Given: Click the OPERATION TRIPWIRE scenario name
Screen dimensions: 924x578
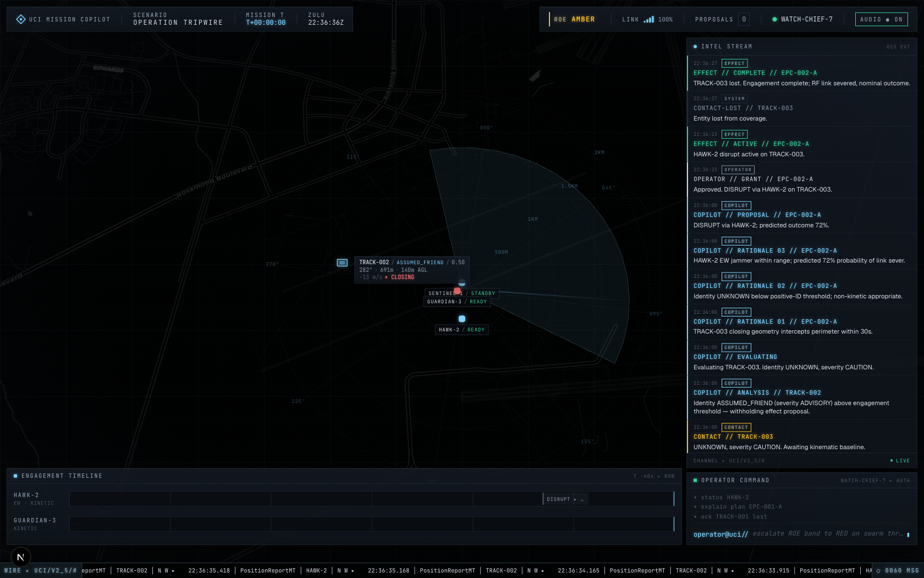Looking at the screenshot, I should [x=178, y=23].
